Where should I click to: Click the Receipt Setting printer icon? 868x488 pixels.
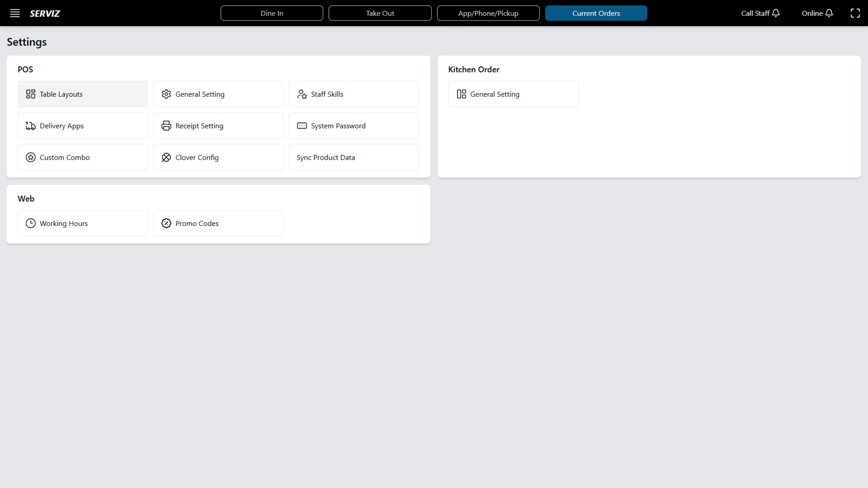point(166,125)
